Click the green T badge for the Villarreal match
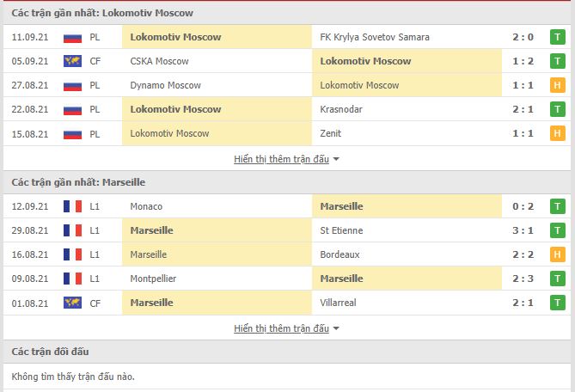 (x=558, y=303)
